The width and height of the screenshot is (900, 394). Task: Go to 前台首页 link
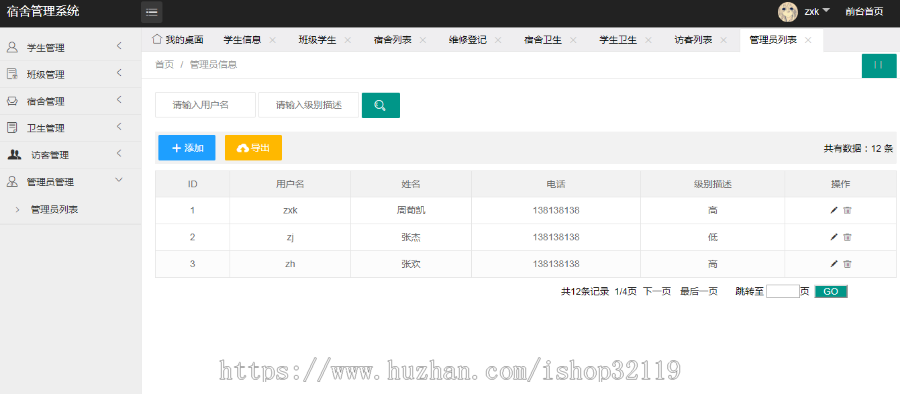pos(864,11)
